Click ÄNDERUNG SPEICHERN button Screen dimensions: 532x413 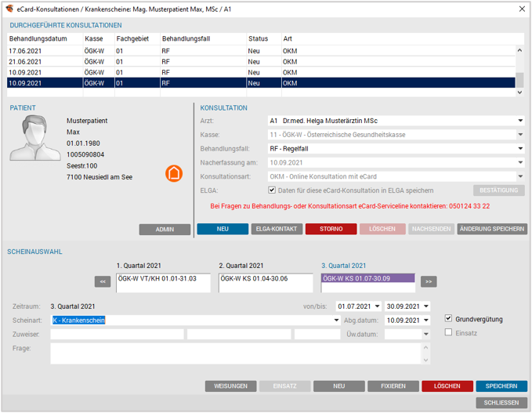click(492, 229)
